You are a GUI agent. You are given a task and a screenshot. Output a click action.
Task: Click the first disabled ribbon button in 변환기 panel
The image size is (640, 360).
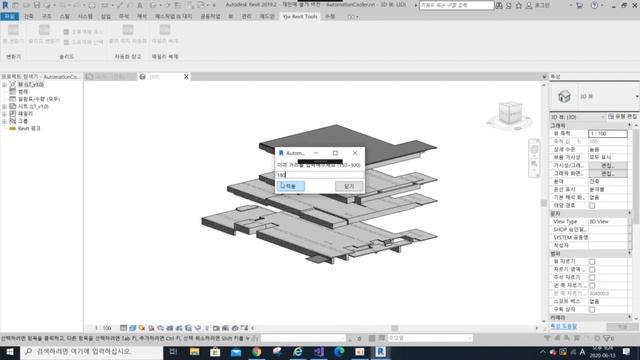click(13, 34)
